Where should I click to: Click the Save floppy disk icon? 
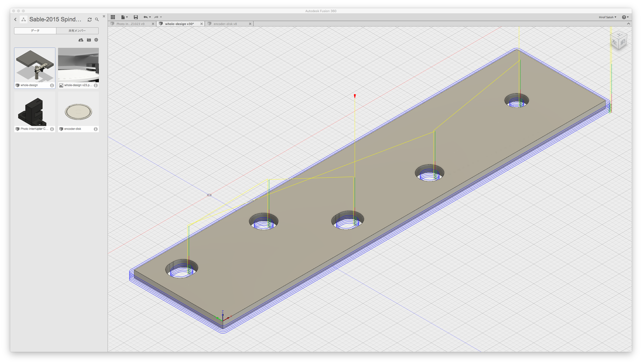(136, 17)
